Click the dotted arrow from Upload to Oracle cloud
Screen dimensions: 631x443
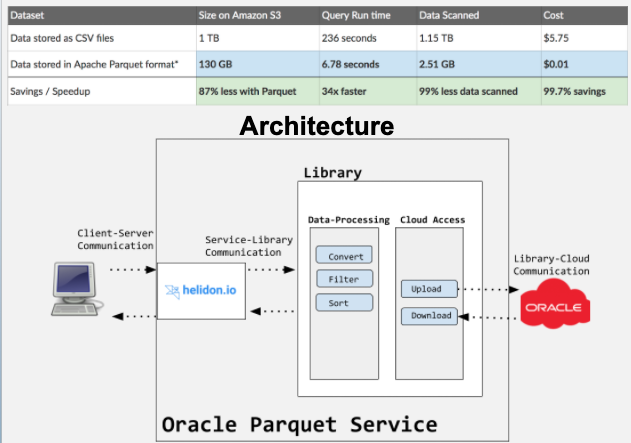click(488, 289)
